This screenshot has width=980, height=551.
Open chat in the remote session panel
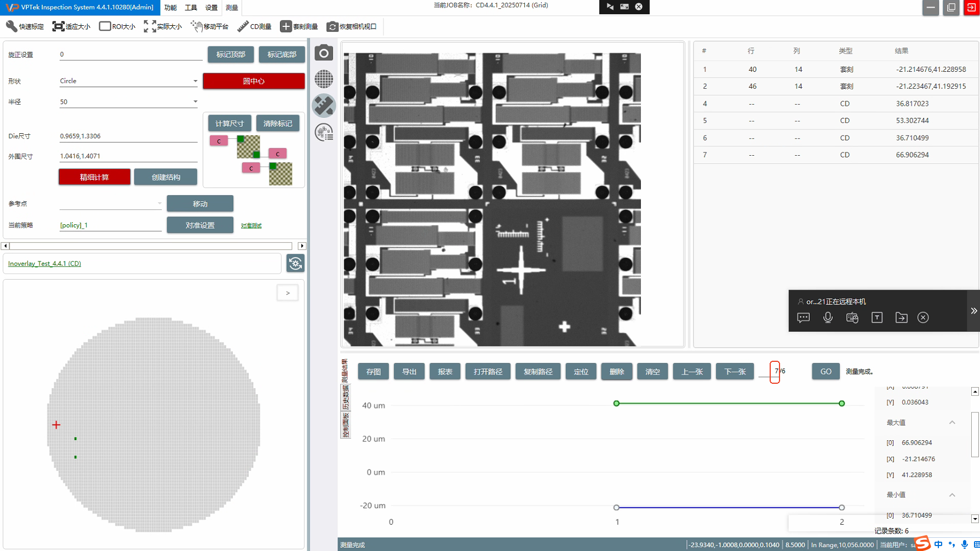tap(804, 317)
